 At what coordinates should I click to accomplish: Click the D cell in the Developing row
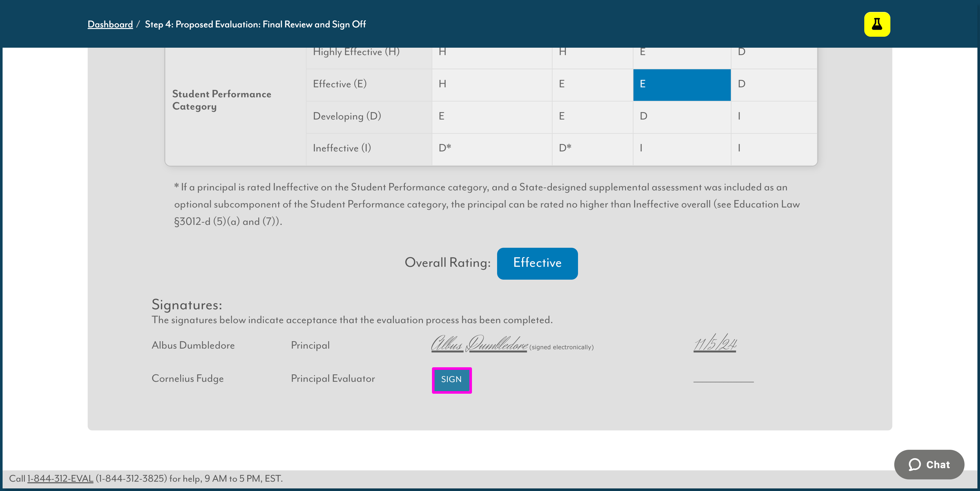(x=682, y=117)
